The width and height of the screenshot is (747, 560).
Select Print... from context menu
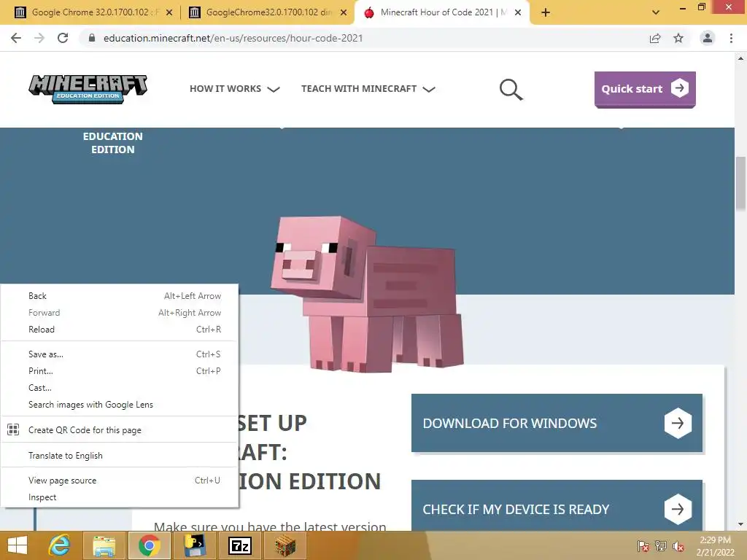pyautogui.click(x=119, y=371)
